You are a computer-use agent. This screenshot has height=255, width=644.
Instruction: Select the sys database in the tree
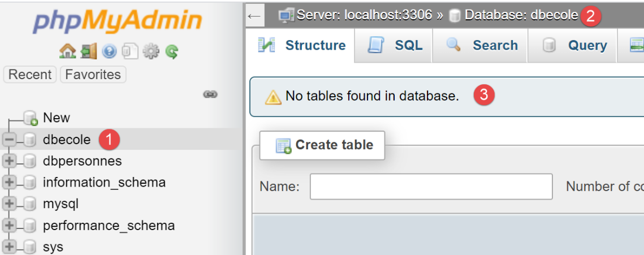tap(53, 247)
